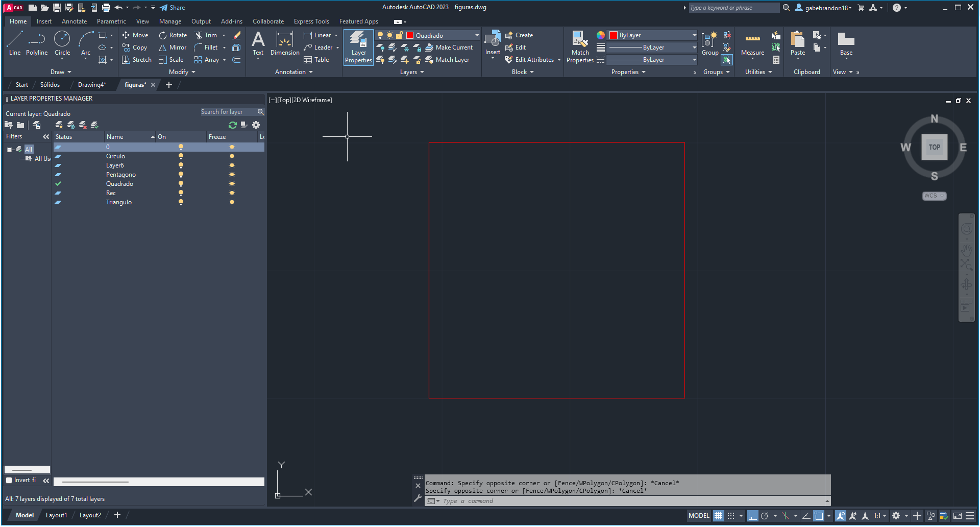Choose the Mirror tool
Image resolution: width=980 pixels, height=527 pixels.
(173, 47)
